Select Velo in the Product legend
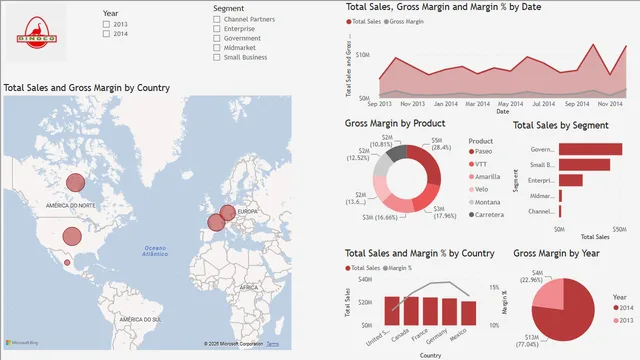The image size is (640, 360). 478,189
